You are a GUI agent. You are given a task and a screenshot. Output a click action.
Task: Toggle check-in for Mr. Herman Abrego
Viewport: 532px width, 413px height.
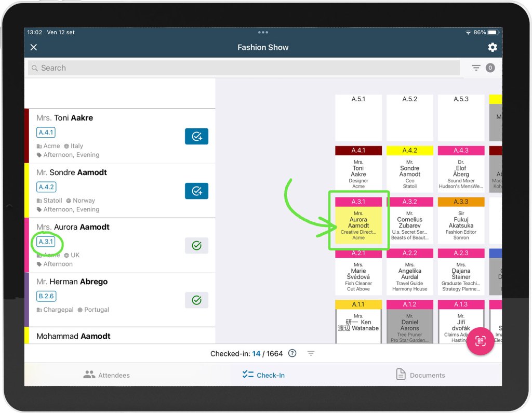196,300
